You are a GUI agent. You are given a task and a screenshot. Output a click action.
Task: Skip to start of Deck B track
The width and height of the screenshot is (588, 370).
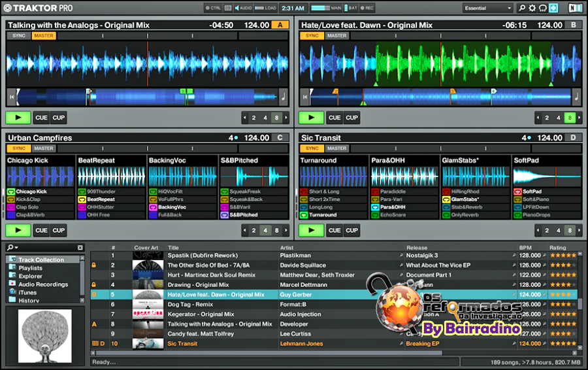(305, 97)
